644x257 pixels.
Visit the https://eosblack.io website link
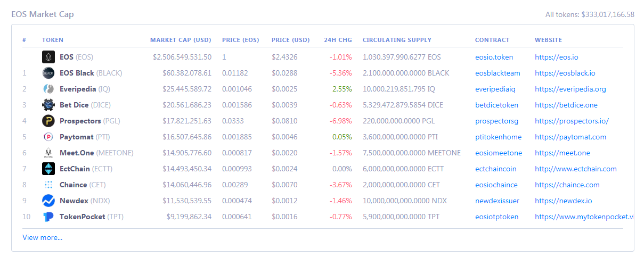coord(565,73)
